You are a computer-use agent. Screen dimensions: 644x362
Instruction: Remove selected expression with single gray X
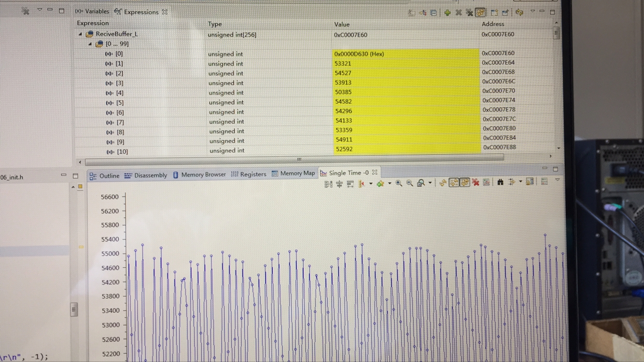click(459, 13)
